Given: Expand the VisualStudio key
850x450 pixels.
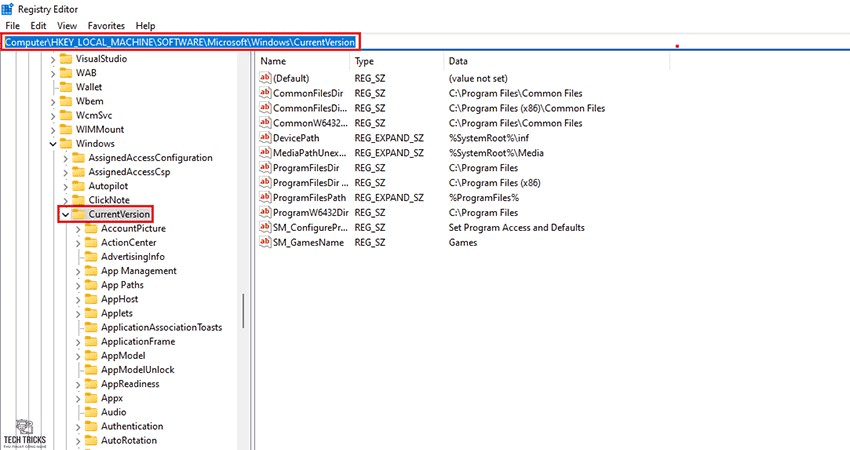Looking at the screenshot, I should (53, 59).
